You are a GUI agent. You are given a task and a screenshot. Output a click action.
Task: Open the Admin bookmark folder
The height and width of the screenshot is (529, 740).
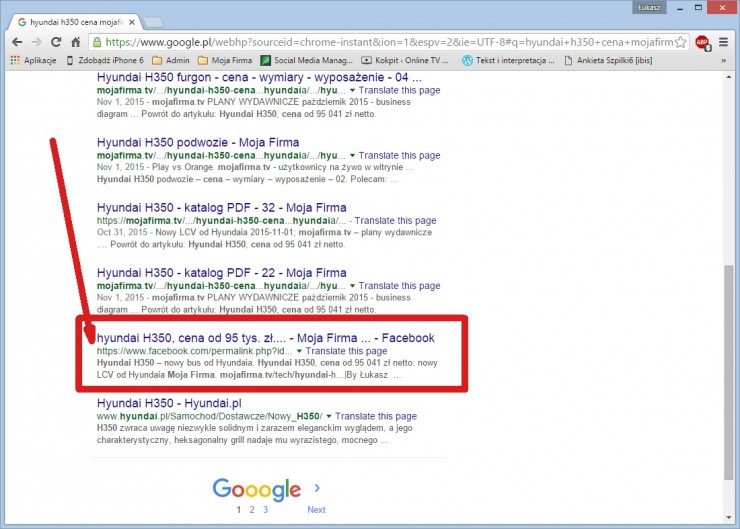(171, 60)
